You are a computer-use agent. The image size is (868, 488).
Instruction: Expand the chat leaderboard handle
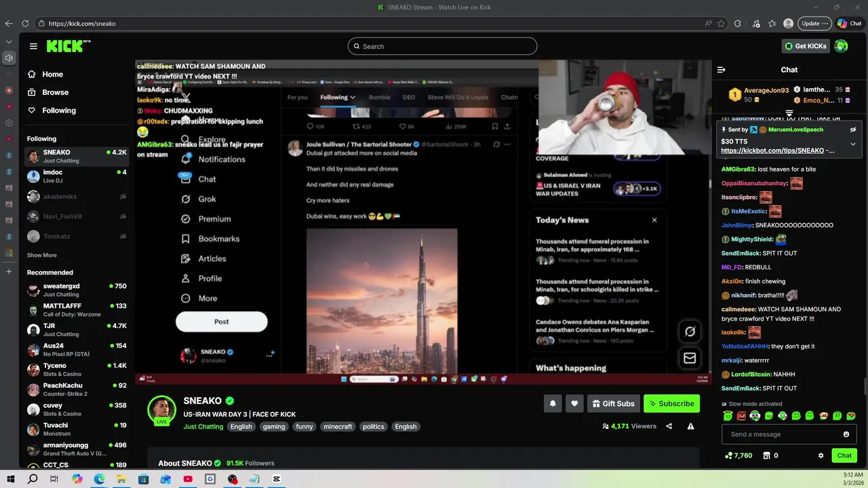point(789,113)
